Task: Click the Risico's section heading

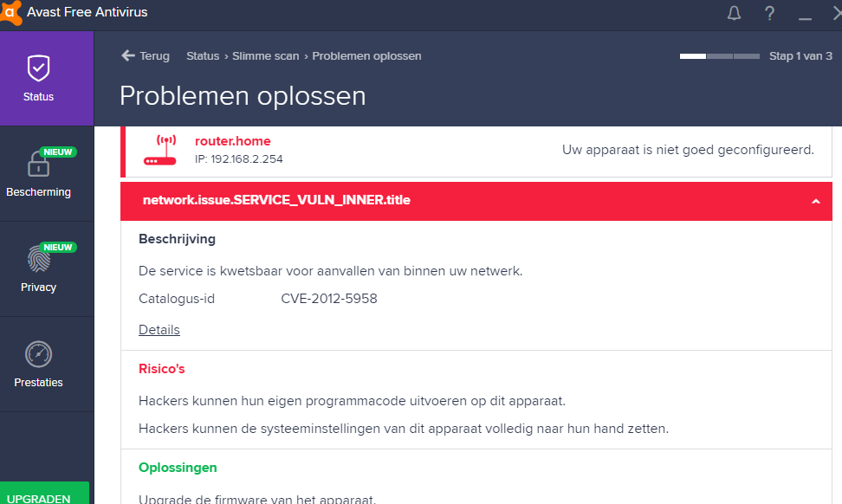Action: click(162, 369)
